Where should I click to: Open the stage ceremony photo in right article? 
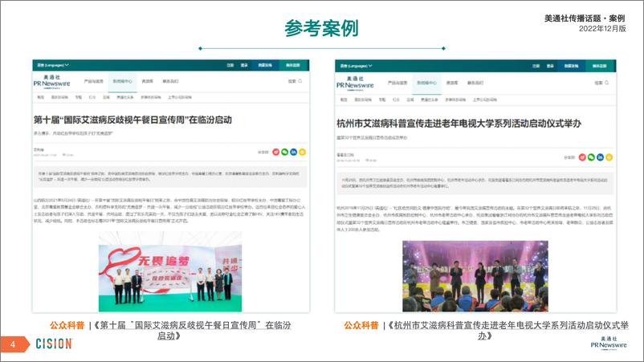[475, 276]
